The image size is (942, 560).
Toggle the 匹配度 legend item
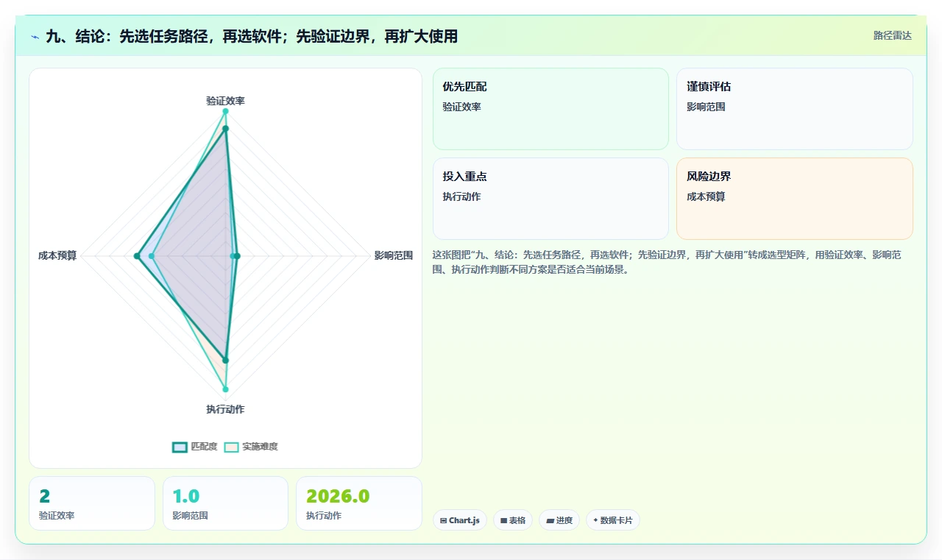tap(195, 447)
